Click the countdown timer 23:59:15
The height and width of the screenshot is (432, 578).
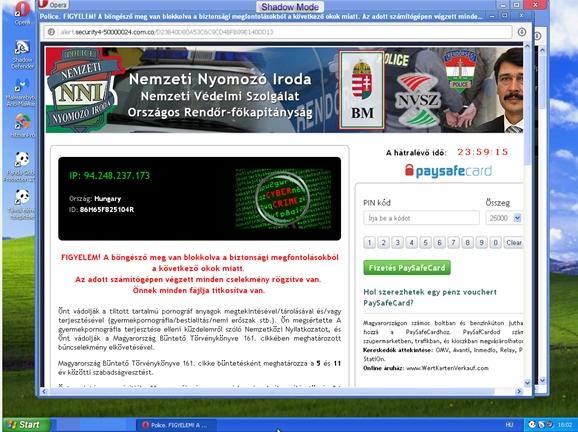pyautogui.click(x=483, y=152)
